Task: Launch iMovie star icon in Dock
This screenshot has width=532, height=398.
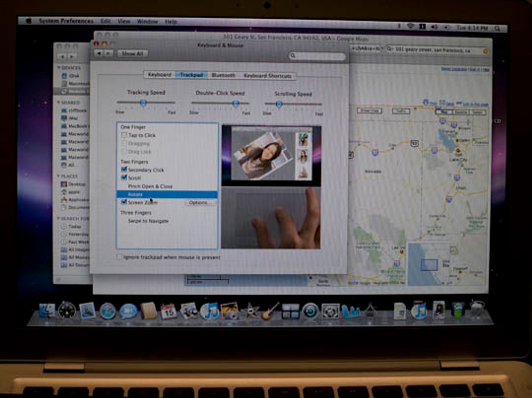Action: pos(250,311)
